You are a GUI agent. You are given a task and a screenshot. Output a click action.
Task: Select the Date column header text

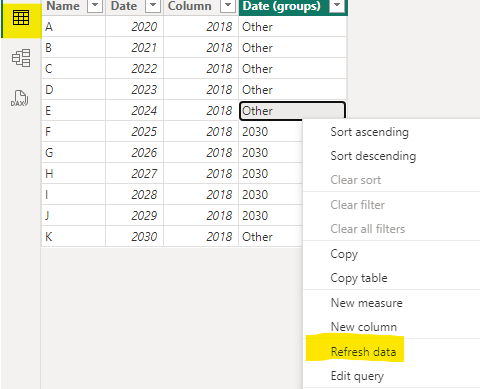(124, 6)
